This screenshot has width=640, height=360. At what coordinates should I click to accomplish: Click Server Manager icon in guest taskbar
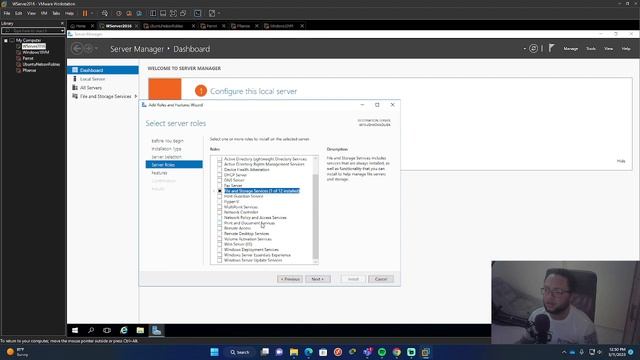156,330
